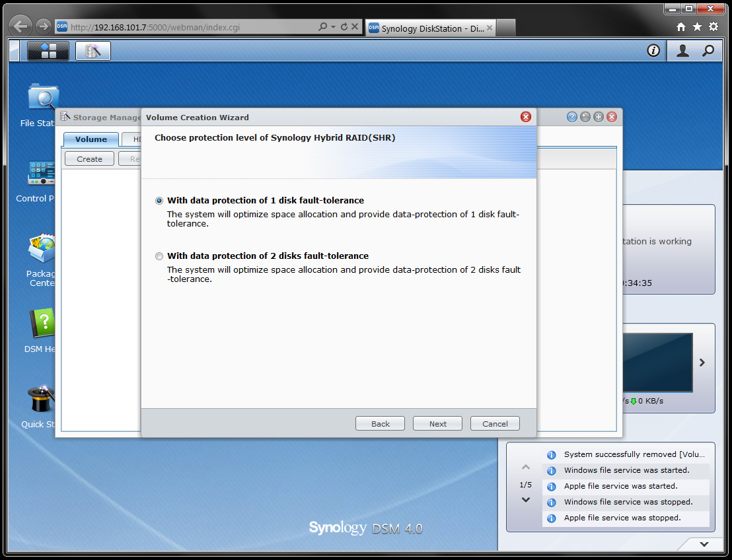Viewport: 732px width, 560px height.
Task: Cancel the Volume Creation Wizard
Action: point(495,423)
